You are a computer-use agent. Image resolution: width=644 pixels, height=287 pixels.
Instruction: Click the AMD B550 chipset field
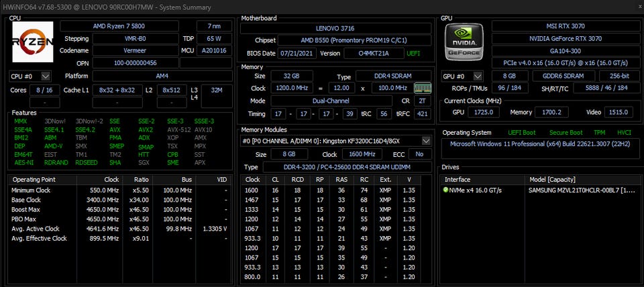(x=354, y=41)
